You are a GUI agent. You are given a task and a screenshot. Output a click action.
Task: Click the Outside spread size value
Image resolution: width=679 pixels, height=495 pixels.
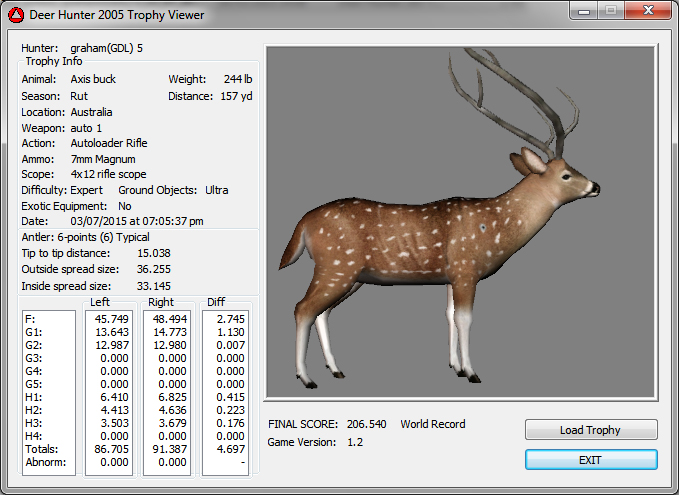153,269
